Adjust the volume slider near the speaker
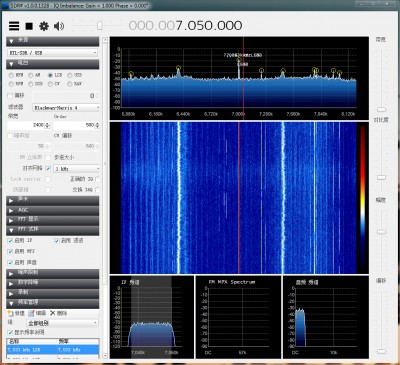Screen dimensions: 400x365 pyautogui.click(x=99, y=26)
